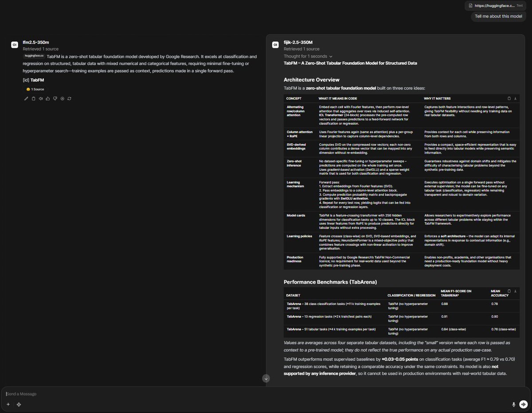Click the 'Architecture Overview' heading
Viewport: 532px width, 413px height.
(312, 80)
